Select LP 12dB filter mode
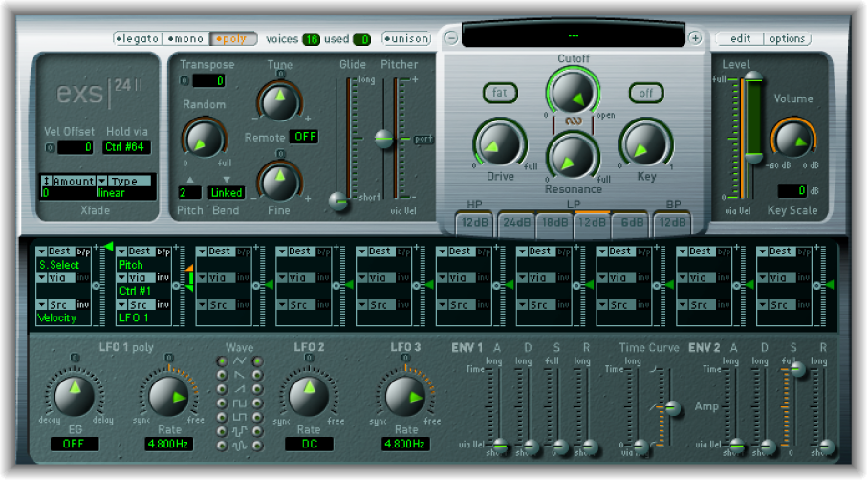Viewport: 868px width, 480px height. click(593, 222)
